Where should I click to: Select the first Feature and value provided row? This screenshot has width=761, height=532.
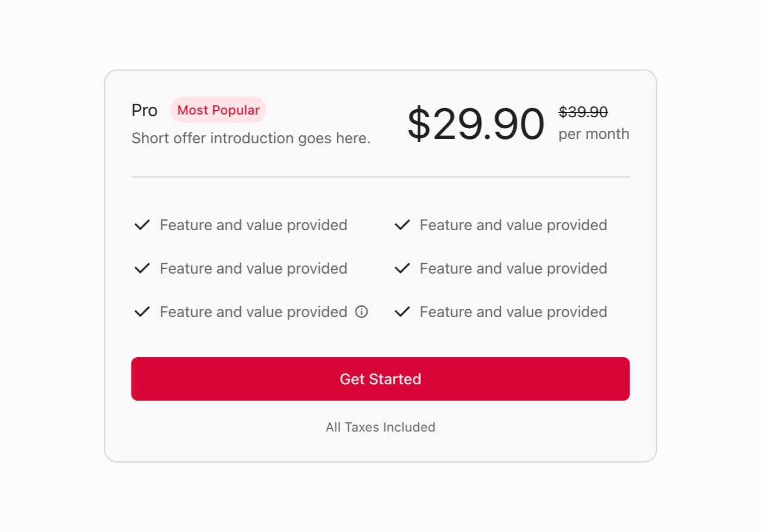click(253, 225)
